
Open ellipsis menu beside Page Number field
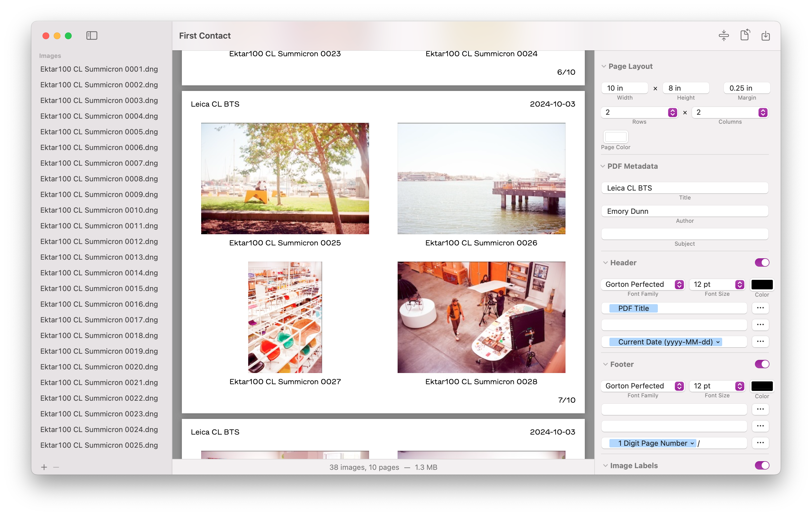[760, 443]
